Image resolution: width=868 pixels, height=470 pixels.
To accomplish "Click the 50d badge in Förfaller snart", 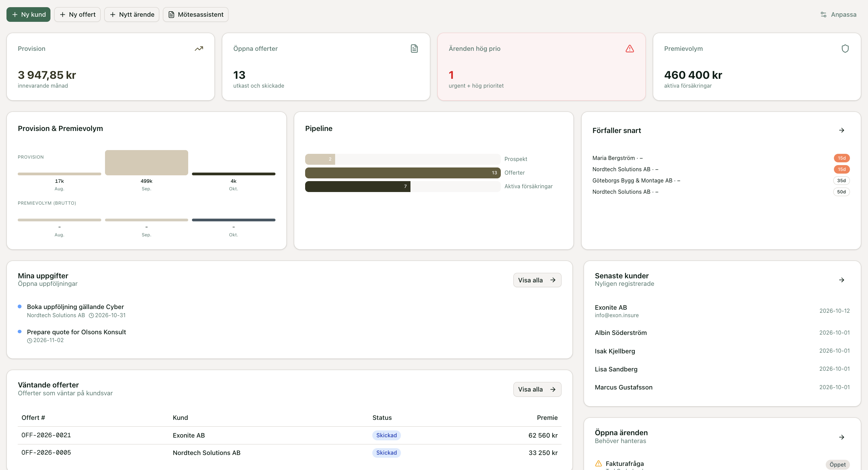I will (841, 192).
